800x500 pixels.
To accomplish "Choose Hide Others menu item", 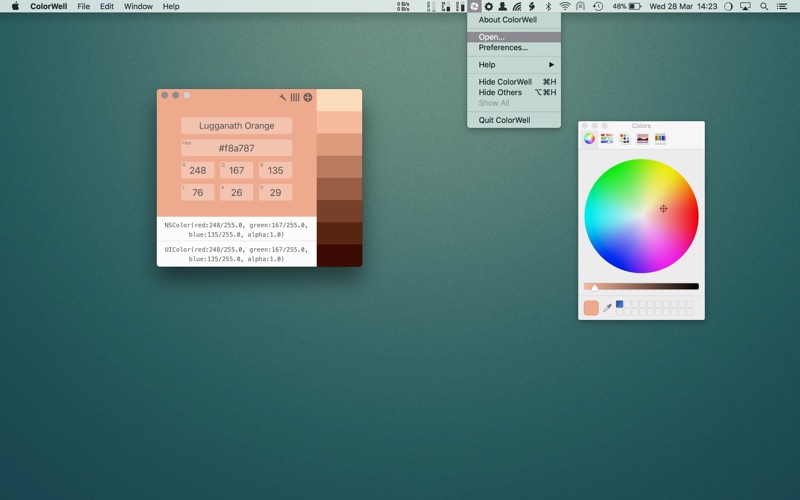I will tap(514, 92).
